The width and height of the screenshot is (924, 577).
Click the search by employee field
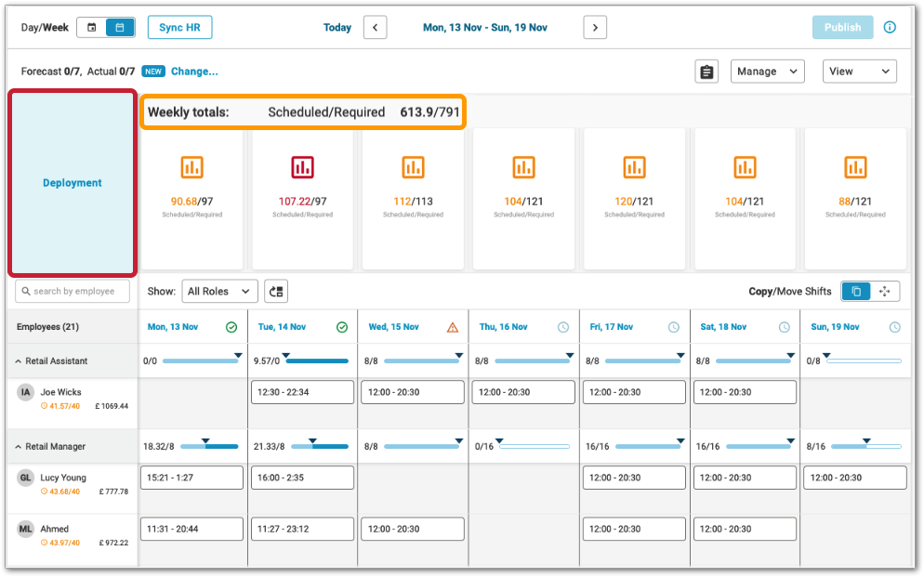point(73,292)
